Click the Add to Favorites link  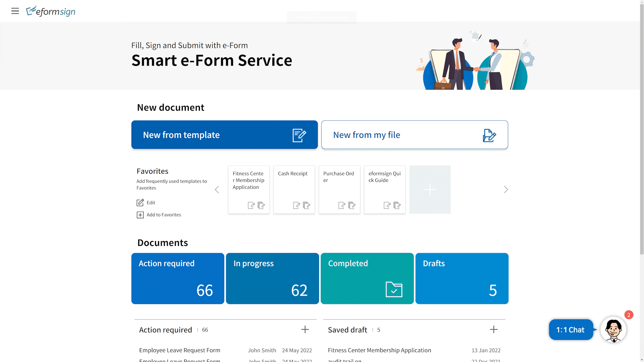pos(164,215)
